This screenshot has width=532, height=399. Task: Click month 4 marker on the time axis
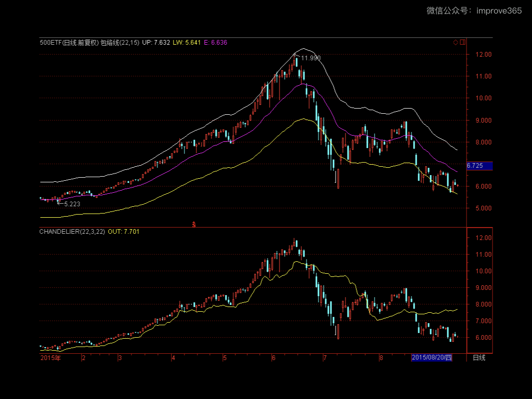tap(174, 358)
